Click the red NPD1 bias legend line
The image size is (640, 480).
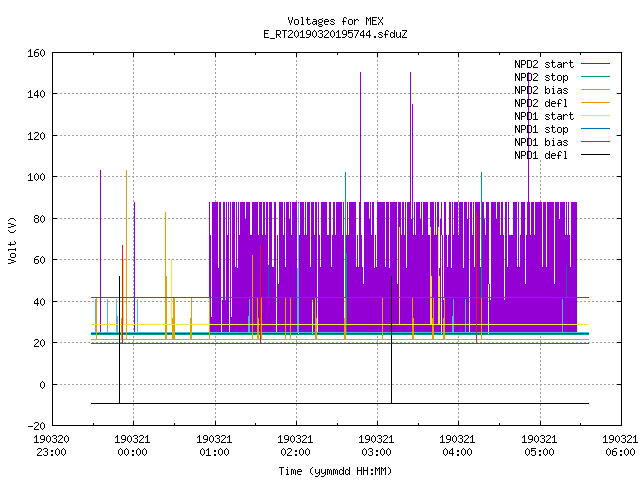coord(595,142)
